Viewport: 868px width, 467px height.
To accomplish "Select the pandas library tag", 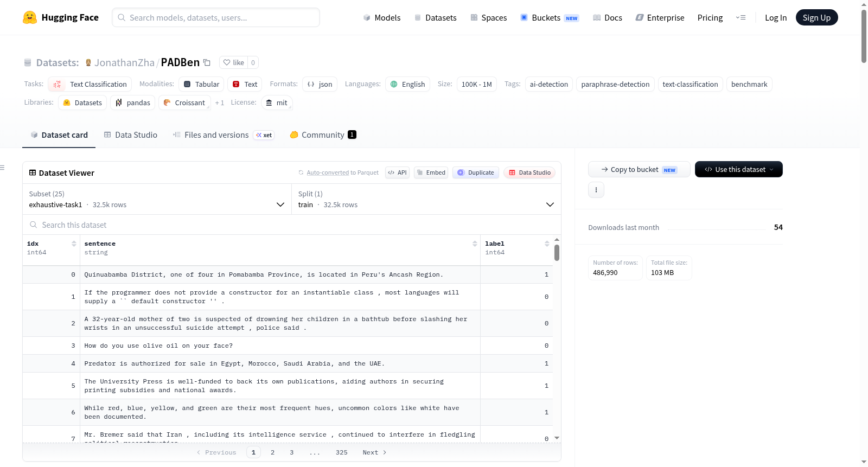I will pyautogui.click(x=133, y=103).
